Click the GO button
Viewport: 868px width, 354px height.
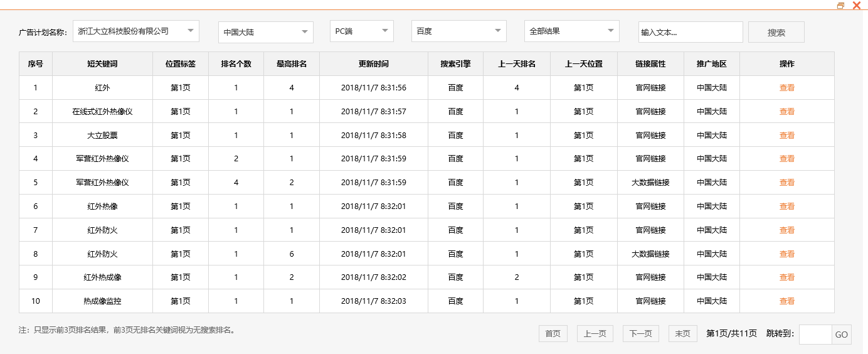(x=842, y=335)
